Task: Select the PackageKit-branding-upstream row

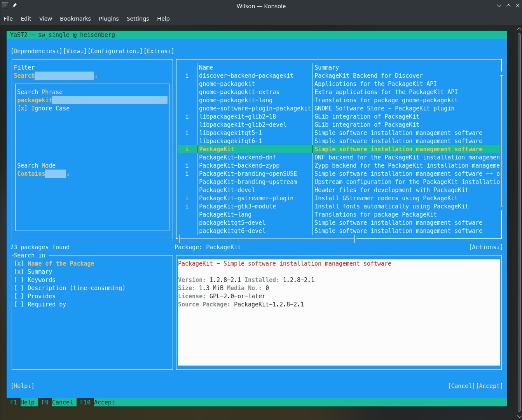Action: [x=339, y=182]
